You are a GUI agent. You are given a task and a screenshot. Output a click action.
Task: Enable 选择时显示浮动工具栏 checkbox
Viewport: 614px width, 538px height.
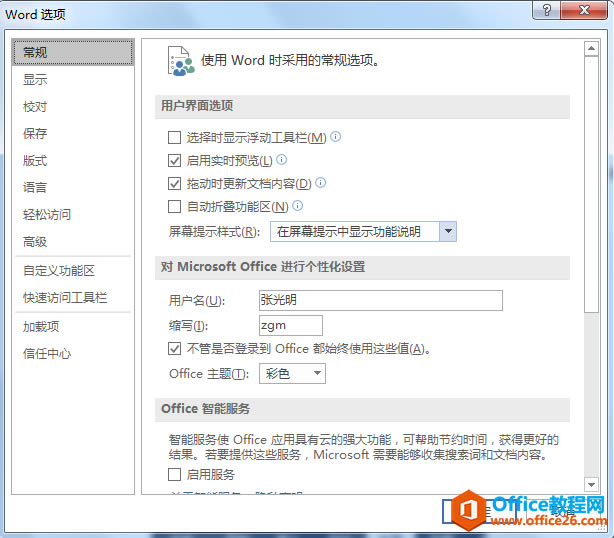click(174, 137)
